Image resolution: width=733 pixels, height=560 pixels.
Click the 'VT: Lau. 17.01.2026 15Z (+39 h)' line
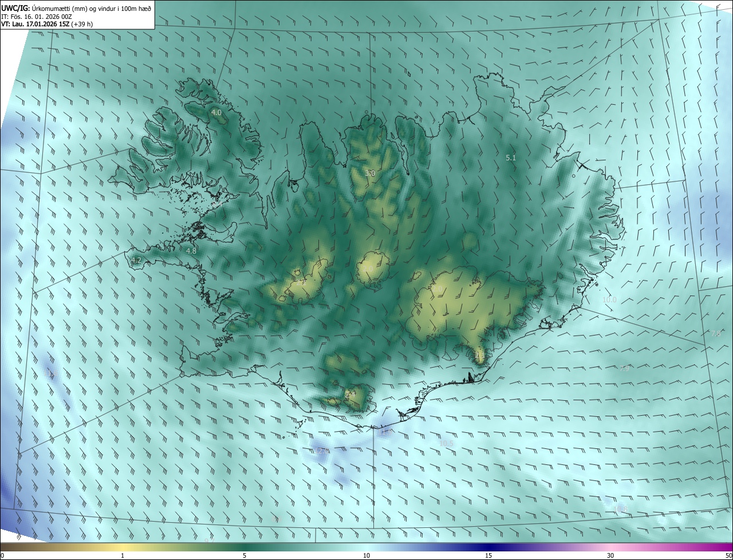tap(47, 24)
